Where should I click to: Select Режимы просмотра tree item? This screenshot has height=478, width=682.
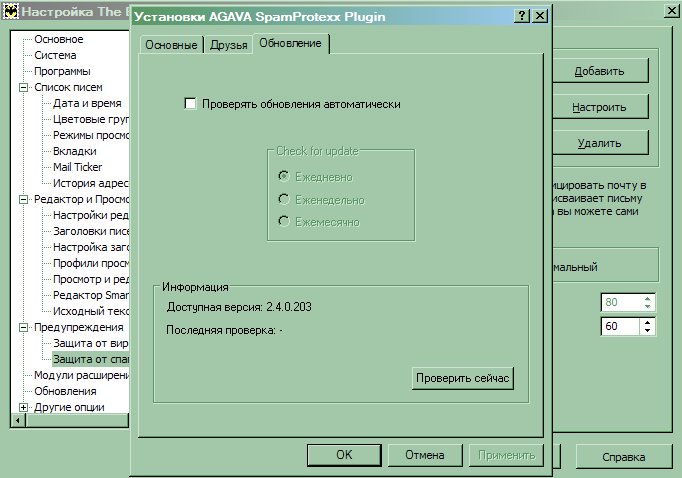[91, 135]
